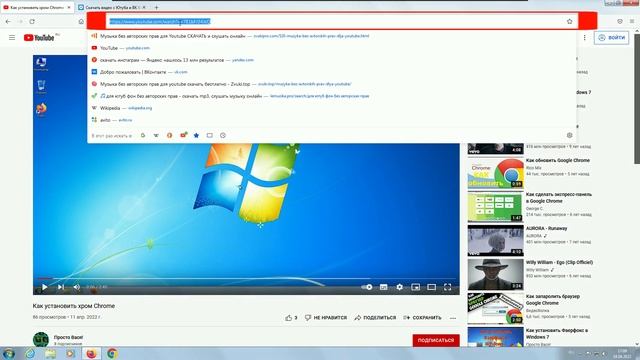This screenshot has height=360, width=640.
Task: Choose the Zvuki.top music suggestion
Action: [331, 84]
